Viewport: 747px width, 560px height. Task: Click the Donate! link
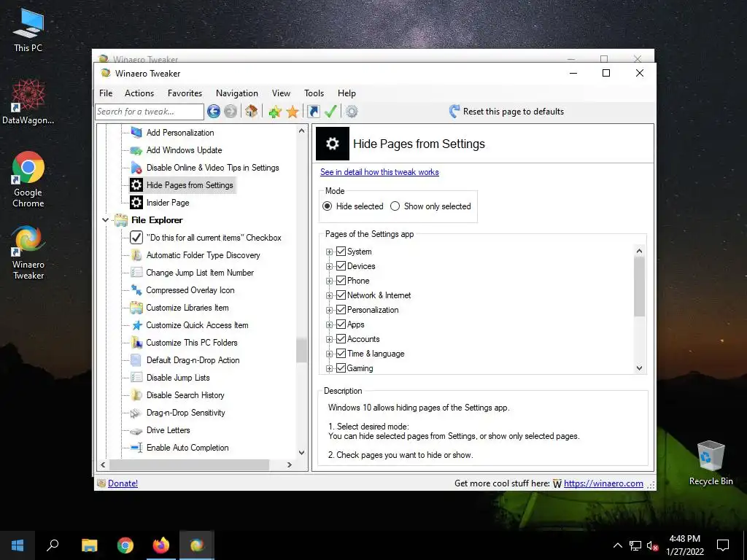tap(123, 483)
